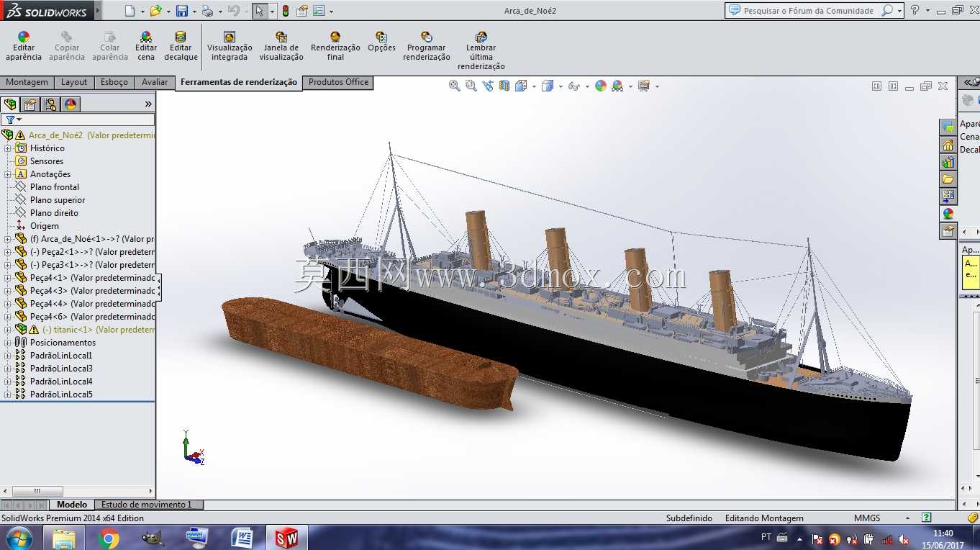Open the File Explorer task pane tab
This screenshot has width=980, height=550.
(948, 179)
